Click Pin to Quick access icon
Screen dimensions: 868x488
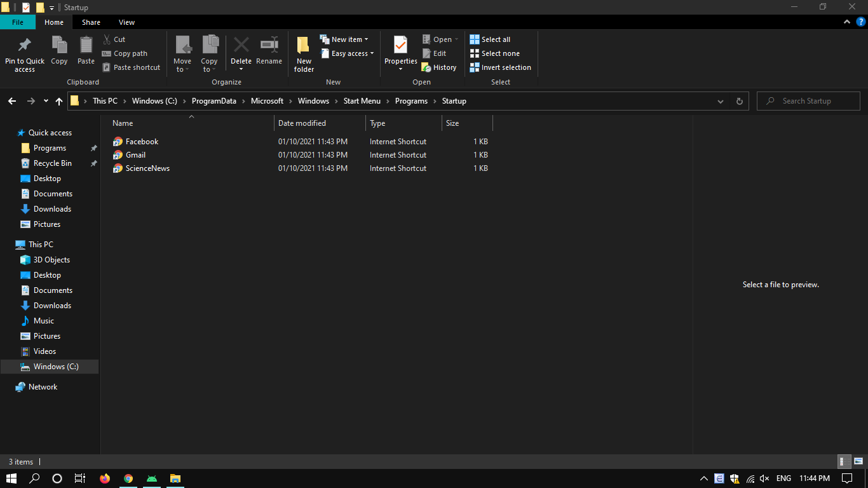tap(25, 45)
